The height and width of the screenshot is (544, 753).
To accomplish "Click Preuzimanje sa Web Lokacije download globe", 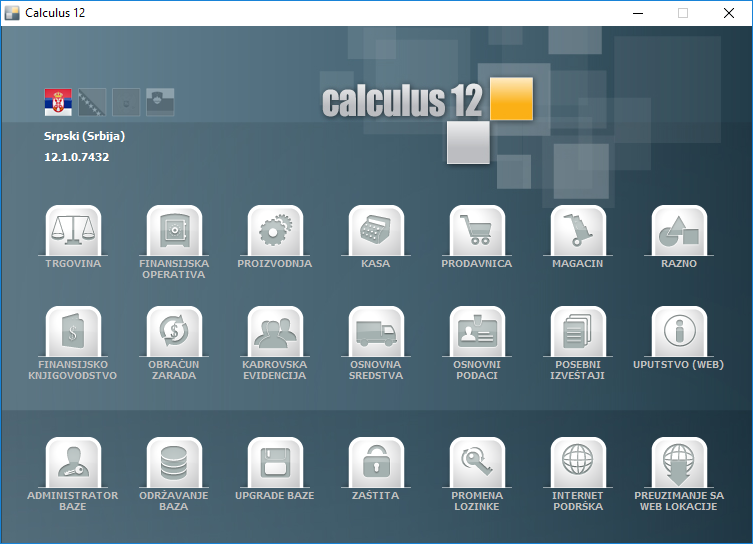I will tap(679, 463).
